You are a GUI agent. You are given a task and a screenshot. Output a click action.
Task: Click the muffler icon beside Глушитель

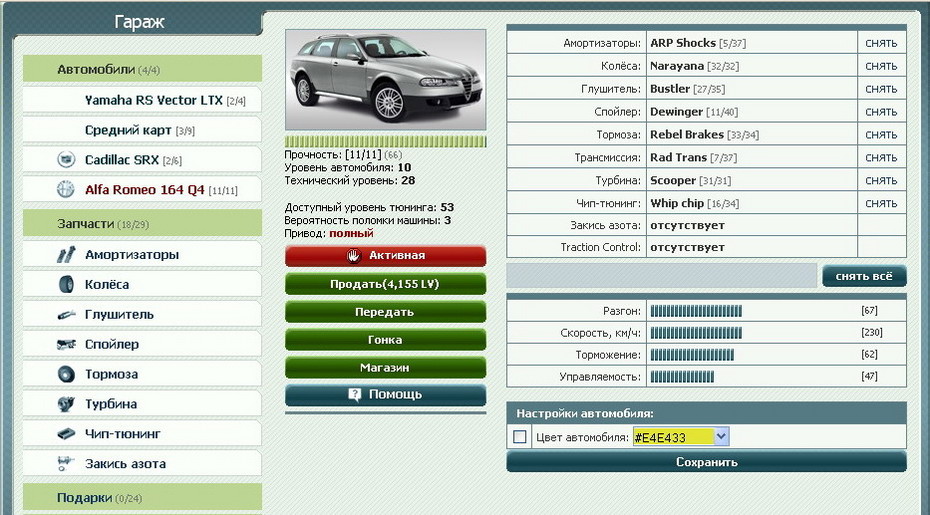tap(66, 314)
